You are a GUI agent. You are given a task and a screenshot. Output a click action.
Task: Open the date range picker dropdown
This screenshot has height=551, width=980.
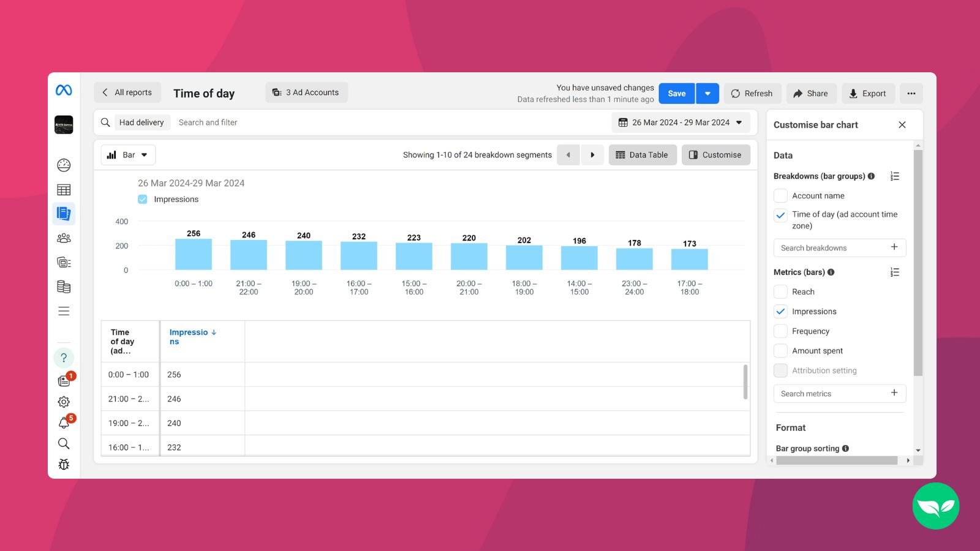click(681, 122)
